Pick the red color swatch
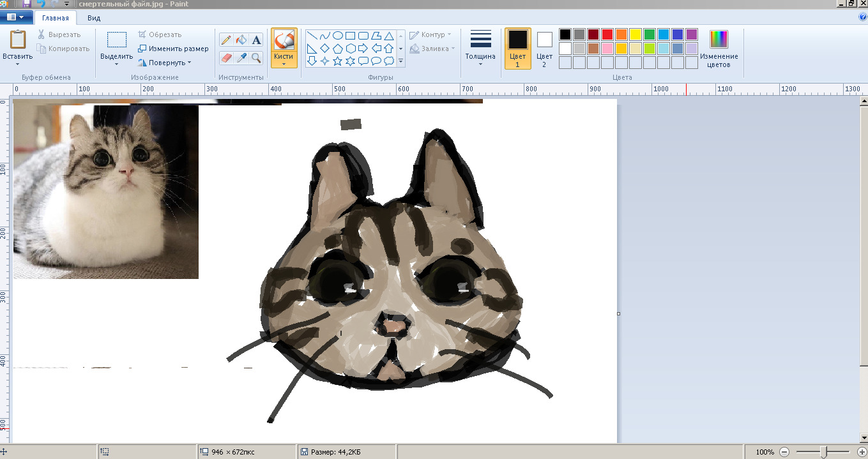The height and width of the screenshot is (459, 868). coord(607,34)
